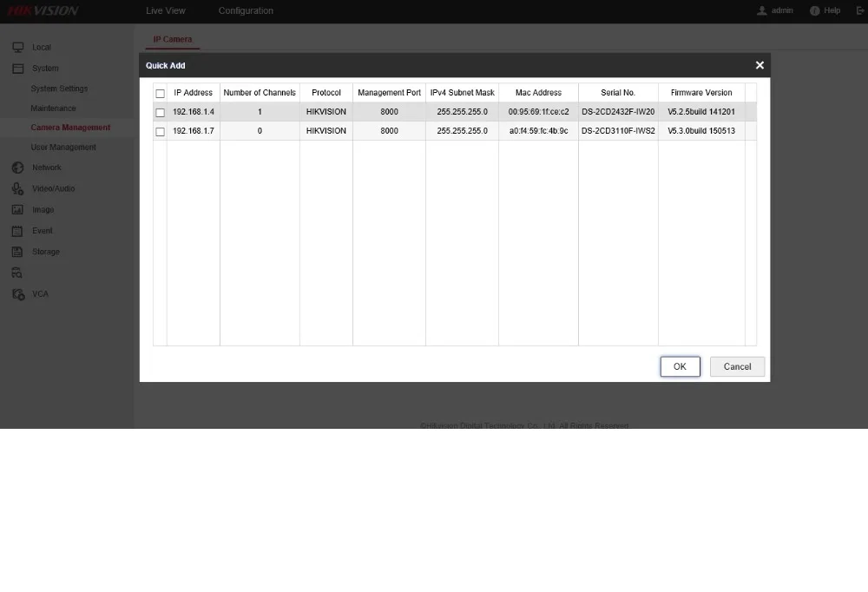868x592 pixels.
Task: Click the Local monitor icon in sidebar
Action: pyautogui.click(x=17, y=48)
